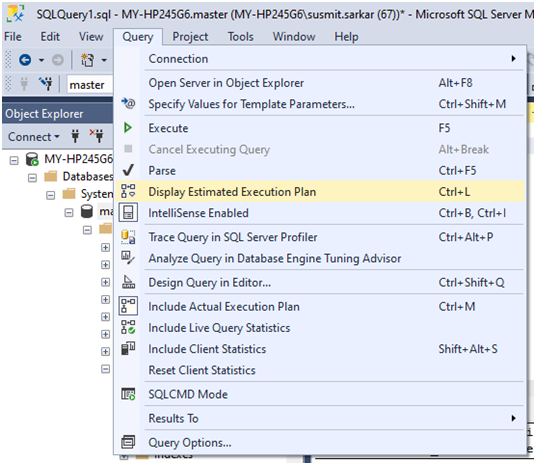Open the Tools menu
This screenshot has width=536, height=465.
coord(241,37)
